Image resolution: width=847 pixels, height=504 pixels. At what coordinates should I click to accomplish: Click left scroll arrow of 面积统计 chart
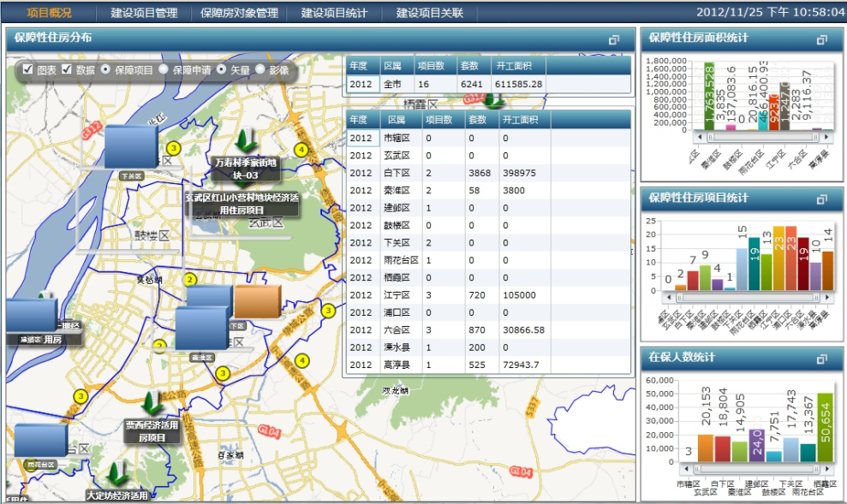(x=700, y=137)
